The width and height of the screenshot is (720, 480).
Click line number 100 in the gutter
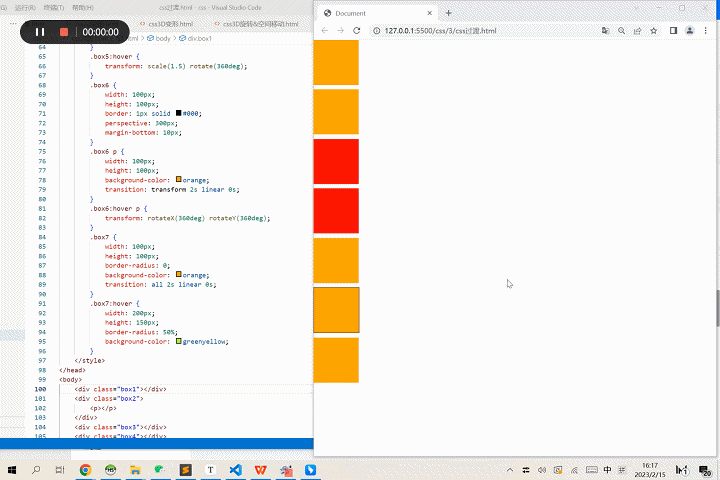(40, 389)
